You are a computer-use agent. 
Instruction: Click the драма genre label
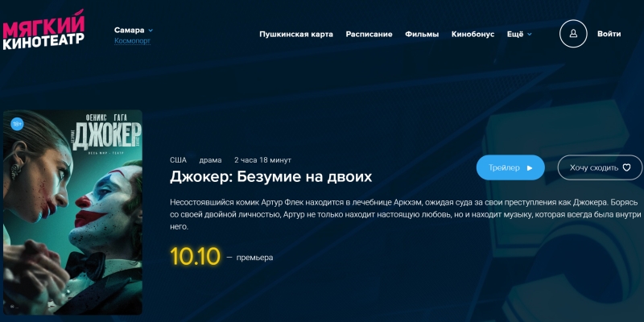[x=210, y=160]
